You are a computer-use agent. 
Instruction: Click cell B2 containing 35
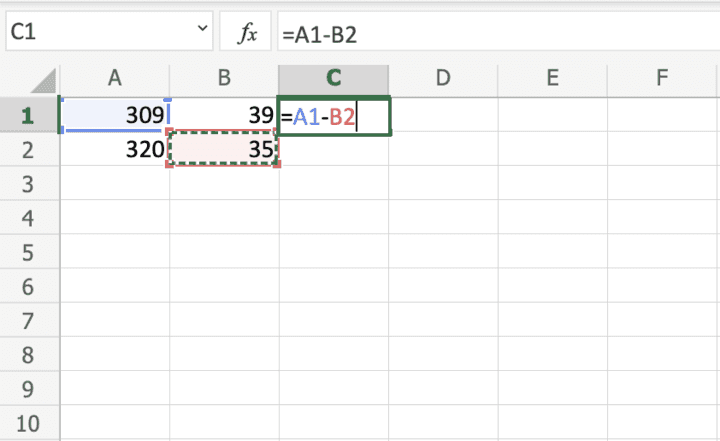[x=224, y=150]
